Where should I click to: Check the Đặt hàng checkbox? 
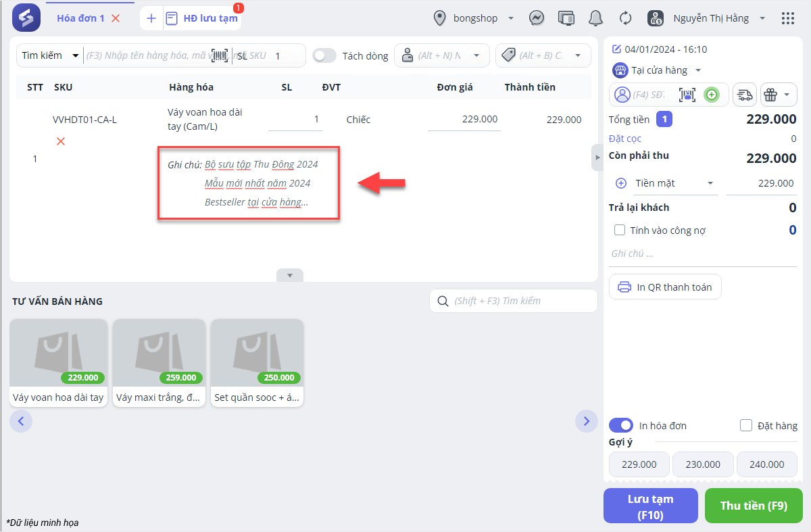pos(746,425)
